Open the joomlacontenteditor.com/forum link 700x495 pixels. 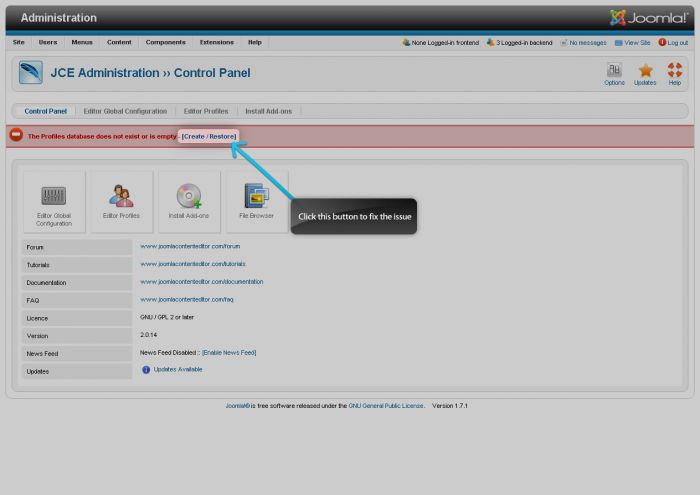[190, 246]
